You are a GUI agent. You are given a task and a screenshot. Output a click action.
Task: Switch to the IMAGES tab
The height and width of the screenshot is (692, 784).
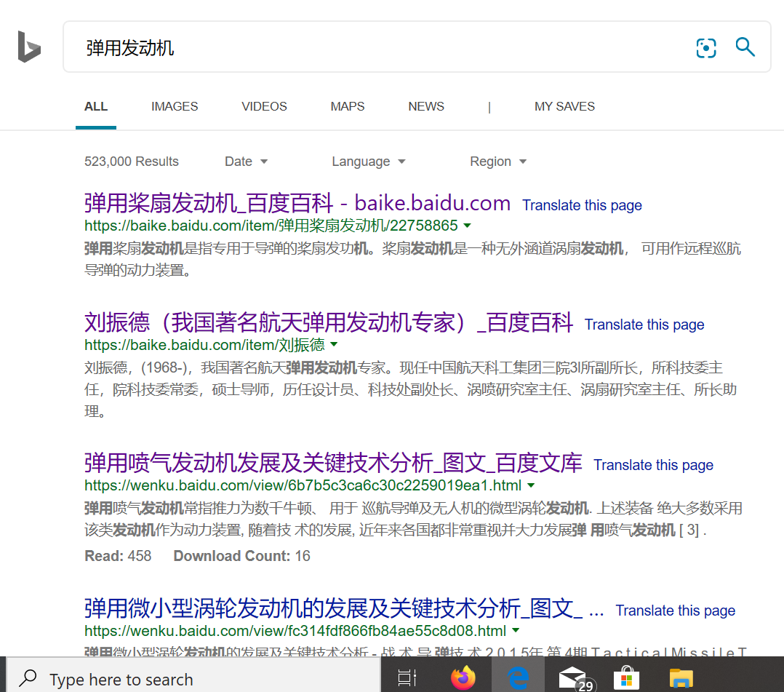[x=175, y=106]
